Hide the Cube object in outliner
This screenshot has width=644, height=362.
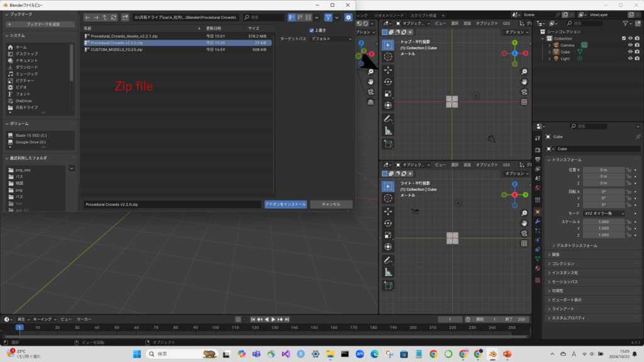point(630,52)
